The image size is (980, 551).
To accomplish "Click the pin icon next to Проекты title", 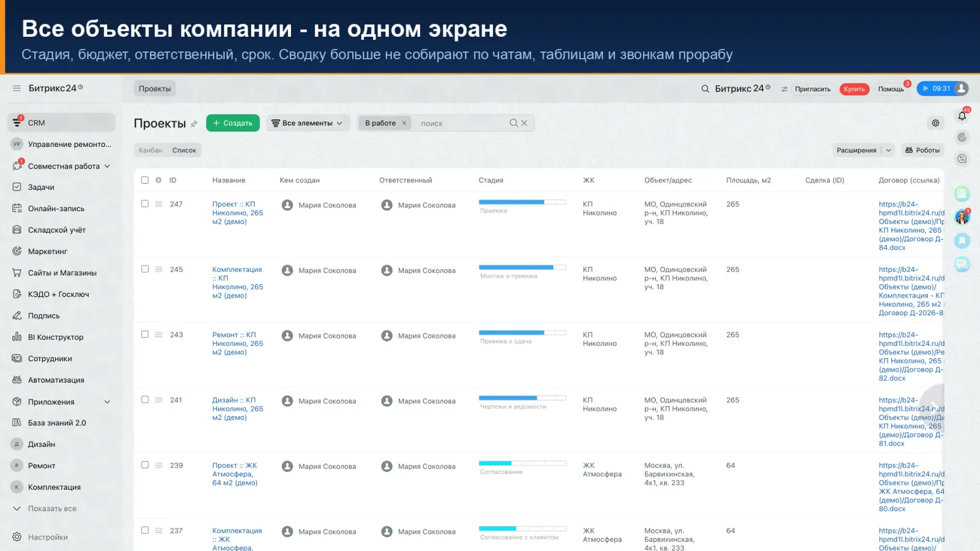I will click(x=194, y=124).
